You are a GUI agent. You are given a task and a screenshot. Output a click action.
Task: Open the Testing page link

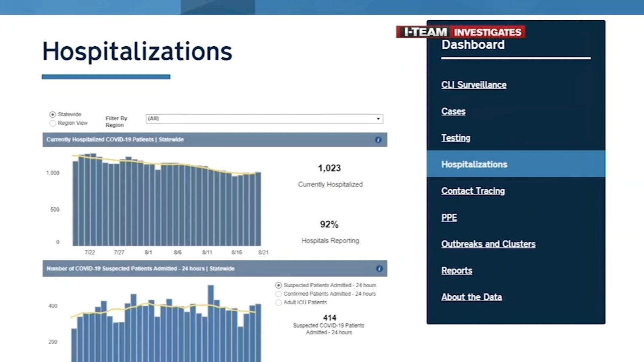[456, 138]
